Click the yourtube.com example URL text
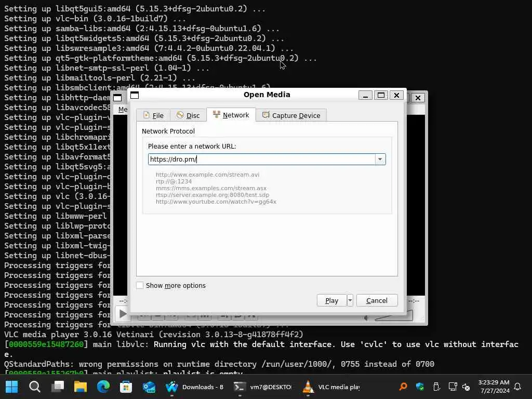532x399 pixels. [216, 202]
